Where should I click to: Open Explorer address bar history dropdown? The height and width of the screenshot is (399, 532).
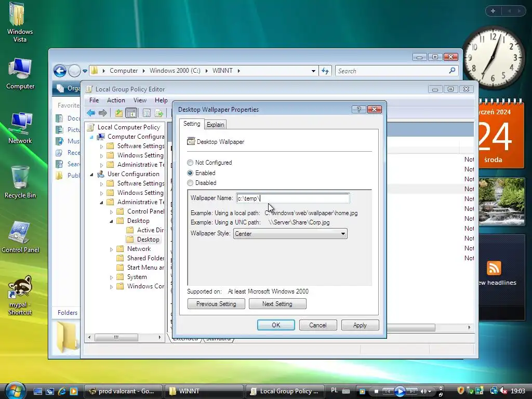coord(313,71)
